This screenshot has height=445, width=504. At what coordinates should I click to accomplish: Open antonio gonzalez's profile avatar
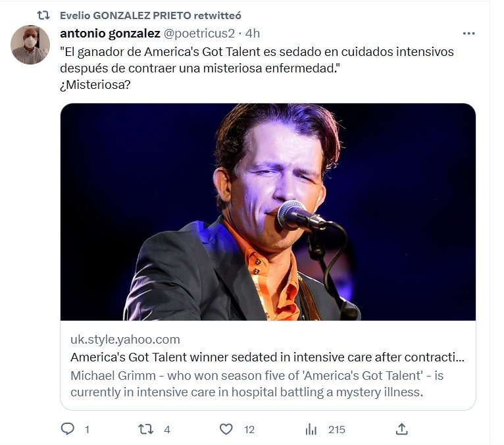pyautogui.click(x=30, y=45)
